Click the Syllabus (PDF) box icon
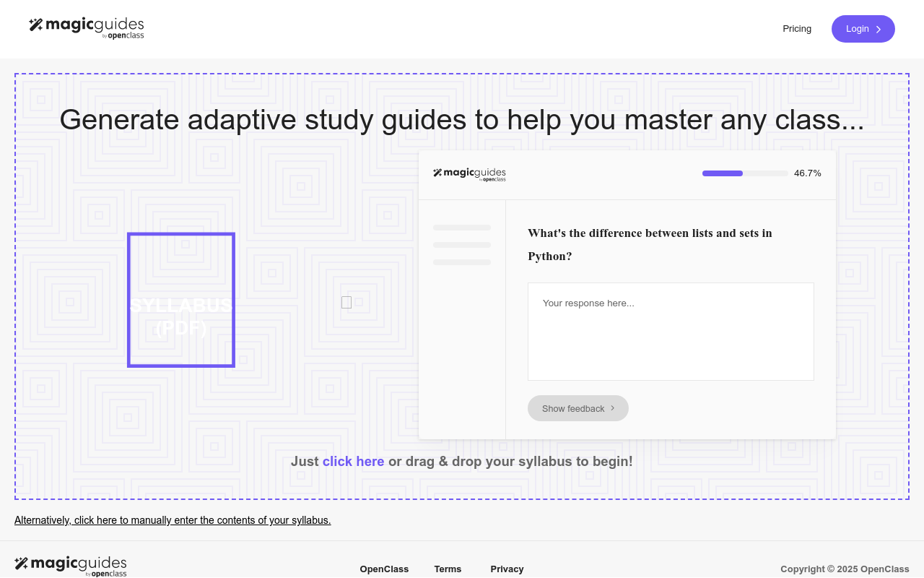 (x=181, y=300)
